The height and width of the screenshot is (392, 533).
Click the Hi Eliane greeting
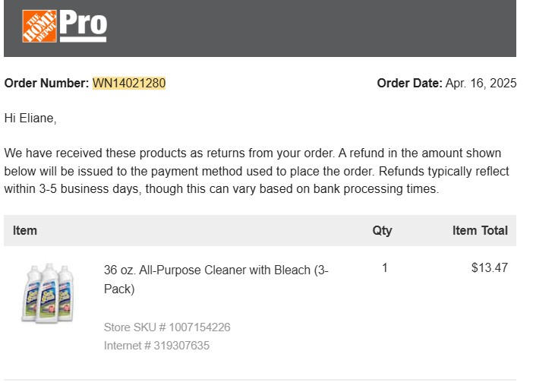(x=30, y=119)
